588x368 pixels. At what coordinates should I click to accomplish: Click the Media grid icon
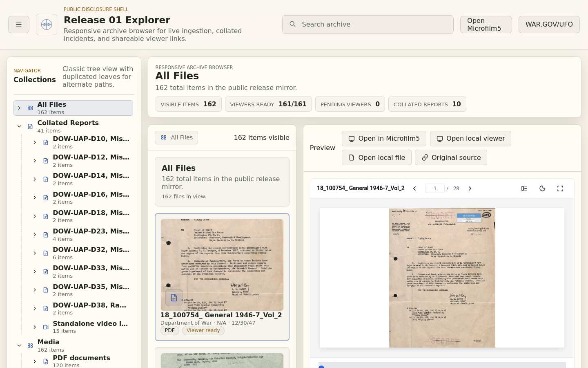[30, 346]
